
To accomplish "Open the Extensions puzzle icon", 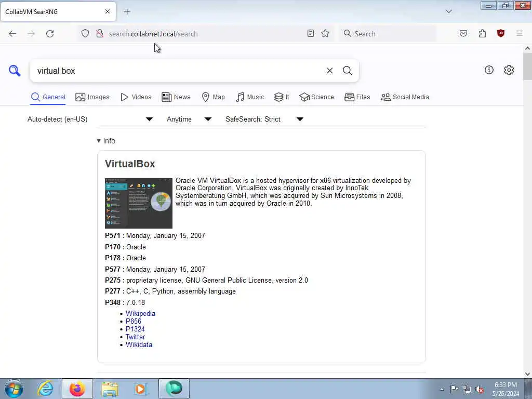I will (x=482, y=33).
